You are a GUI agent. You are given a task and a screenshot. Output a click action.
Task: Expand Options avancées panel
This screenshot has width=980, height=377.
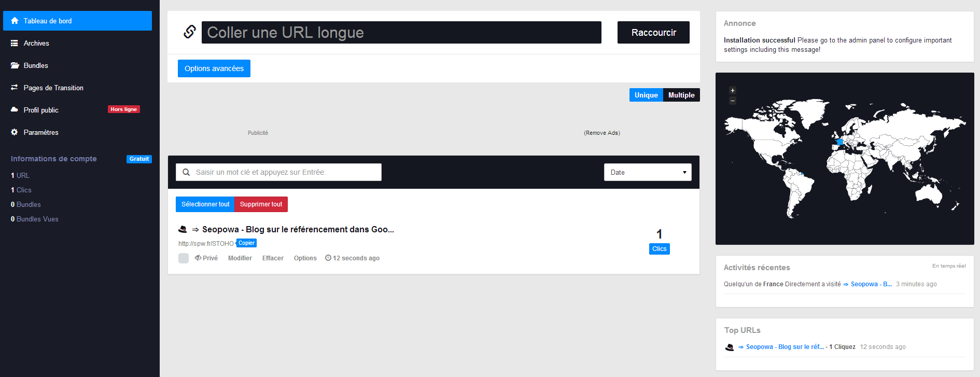pos(214,68)
